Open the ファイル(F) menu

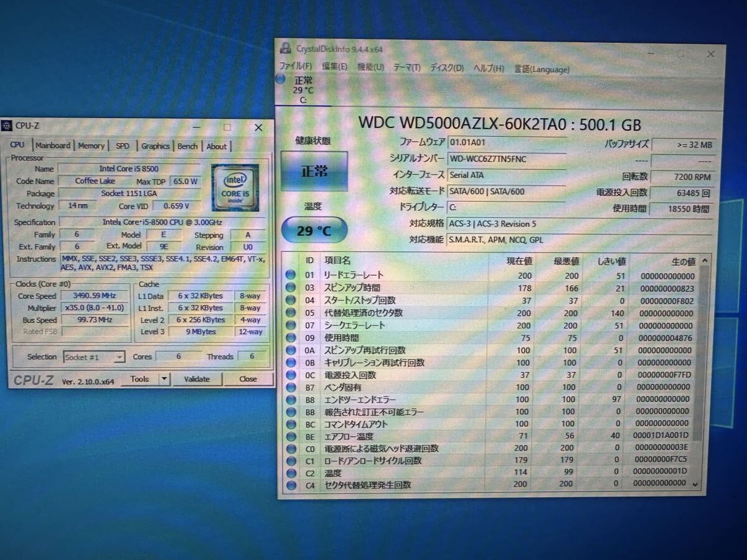pyautogui.click(x=296, y=67)
